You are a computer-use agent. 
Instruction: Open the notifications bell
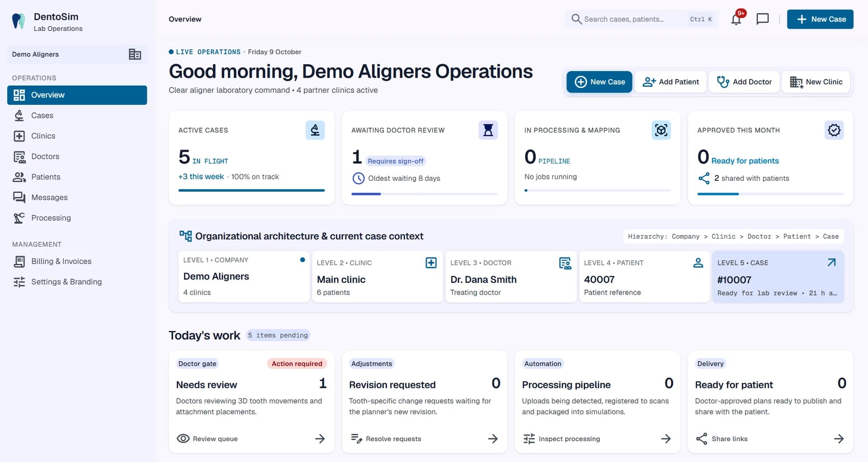click(x=736, y=19)
